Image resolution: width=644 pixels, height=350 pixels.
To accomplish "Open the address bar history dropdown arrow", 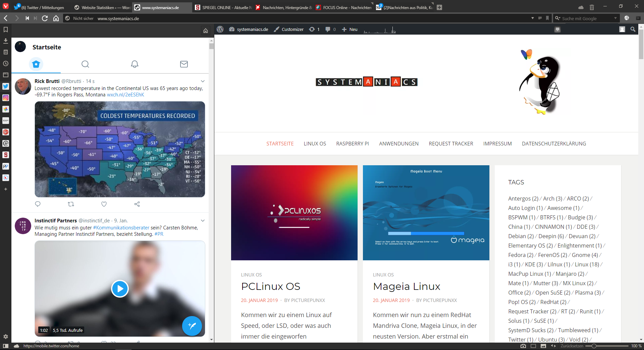I will coord(533,18).
